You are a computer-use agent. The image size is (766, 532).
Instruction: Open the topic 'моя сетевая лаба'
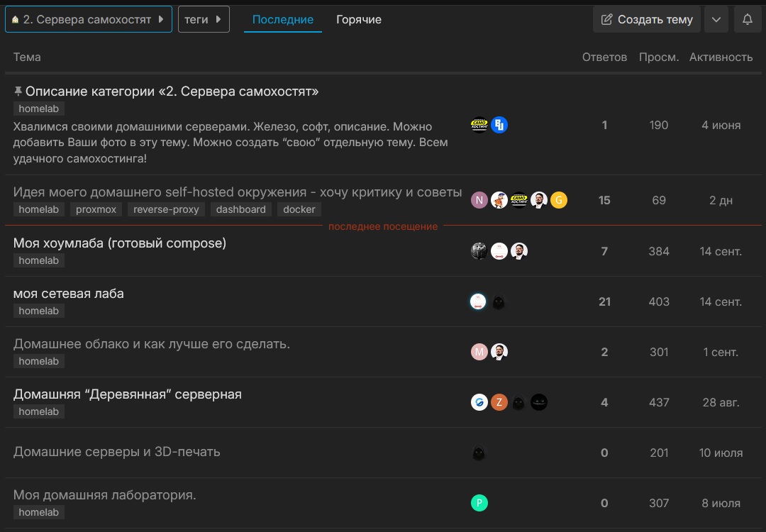[x=69, y=294]
